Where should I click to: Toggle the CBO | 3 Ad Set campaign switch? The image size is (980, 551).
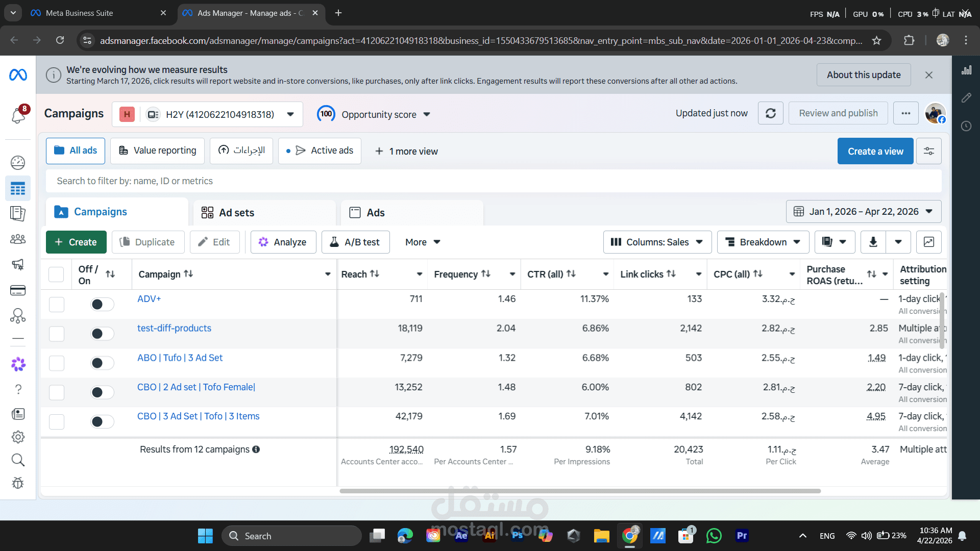coord(102,422)
